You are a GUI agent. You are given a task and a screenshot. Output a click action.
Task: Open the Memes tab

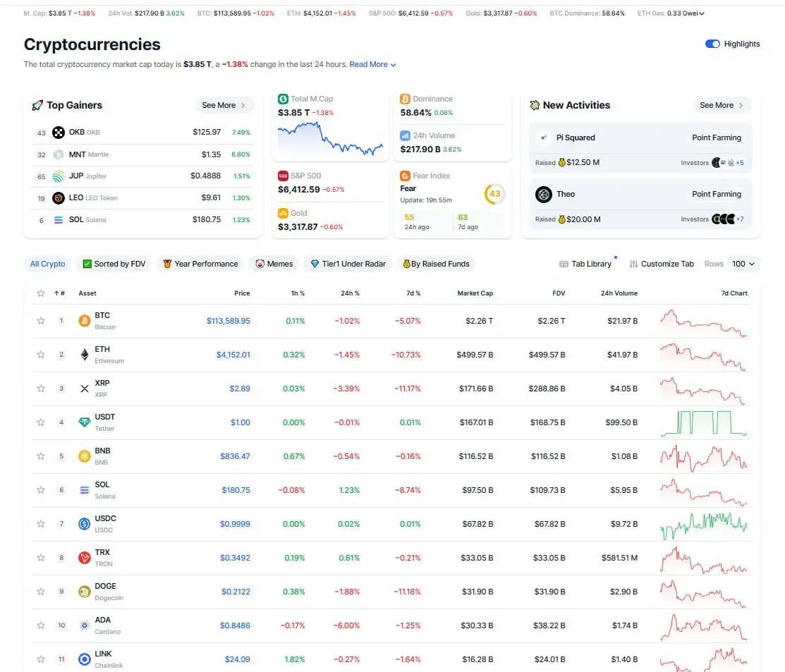(x=274, y=264)
